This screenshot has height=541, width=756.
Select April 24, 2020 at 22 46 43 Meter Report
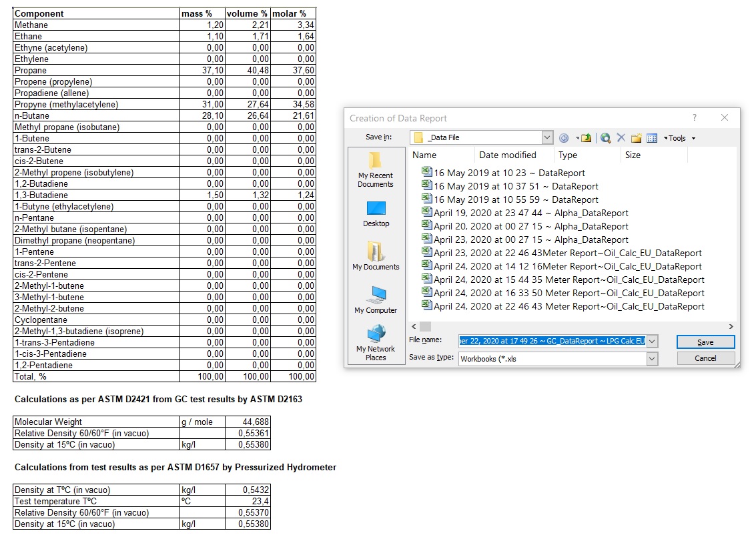[x=563, y=306]
